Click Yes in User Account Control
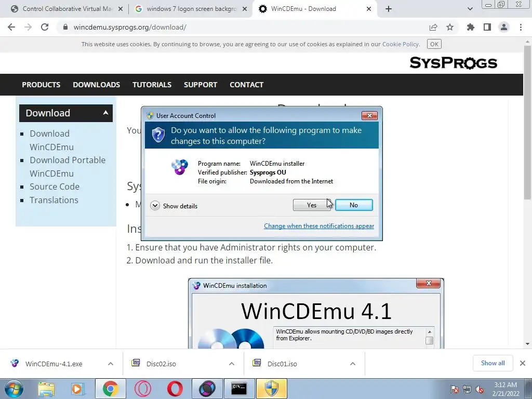The height and width of the screenshot is (399, 532). point(312,205)
